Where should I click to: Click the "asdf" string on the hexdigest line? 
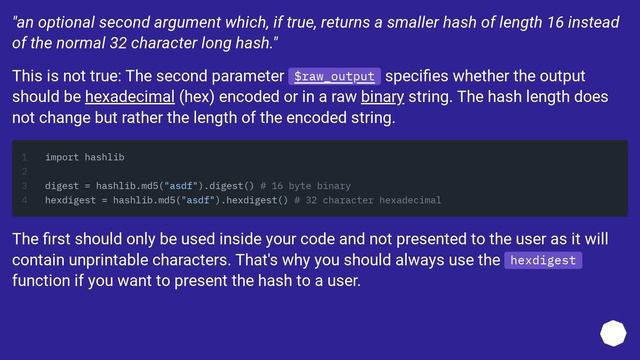198,200
